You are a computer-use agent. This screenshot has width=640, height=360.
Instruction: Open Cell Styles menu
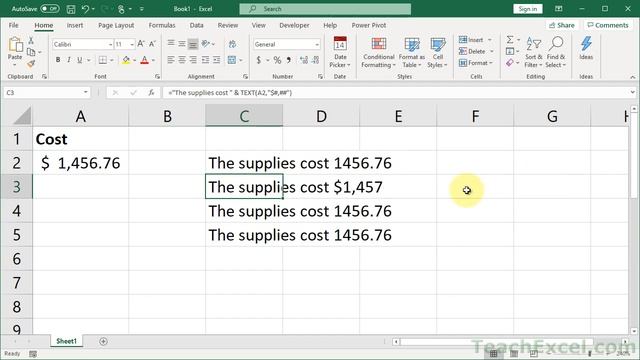438,53
